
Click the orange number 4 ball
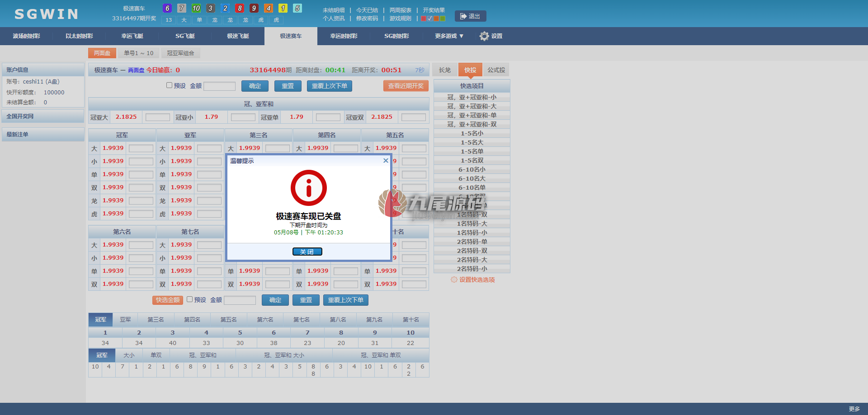click(269, 8)
